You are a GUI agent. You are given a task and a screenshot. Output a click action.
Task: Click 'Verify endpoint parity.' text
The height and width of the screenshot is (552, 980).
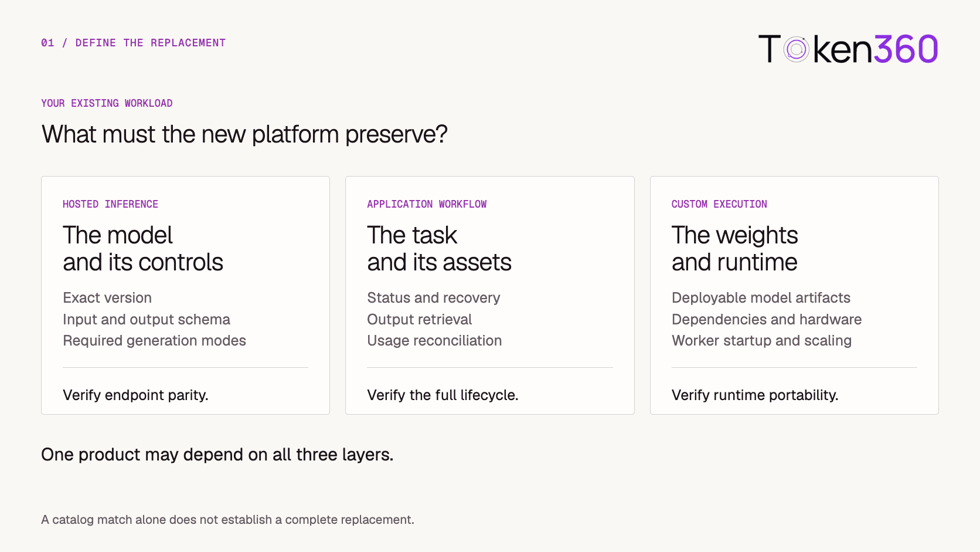tap(135, 395)
